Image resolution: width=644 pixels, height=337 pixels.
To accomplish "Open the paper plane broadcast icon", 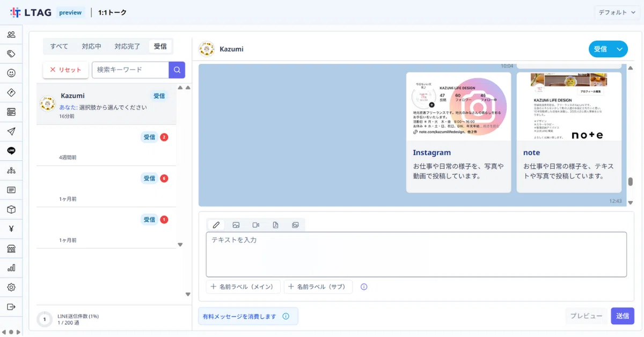I will (11, 131).
